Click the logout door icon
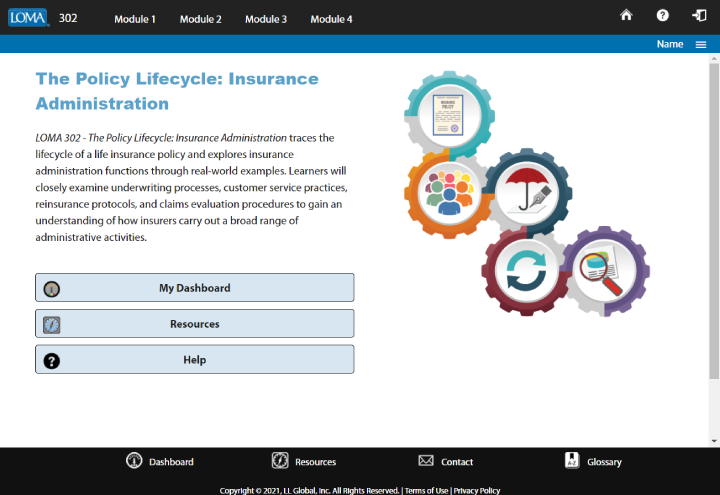Screen dimensions: 720x495 tap(699, 15)
